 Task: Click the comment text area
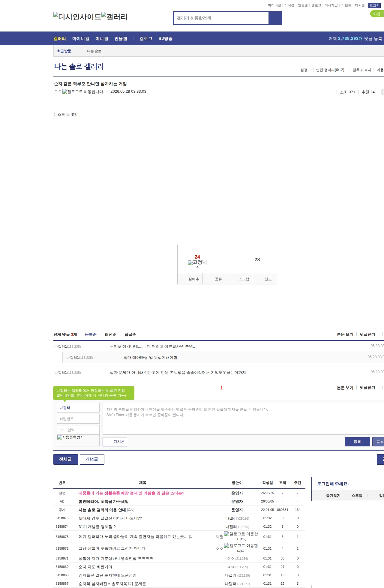coord(243,419)
